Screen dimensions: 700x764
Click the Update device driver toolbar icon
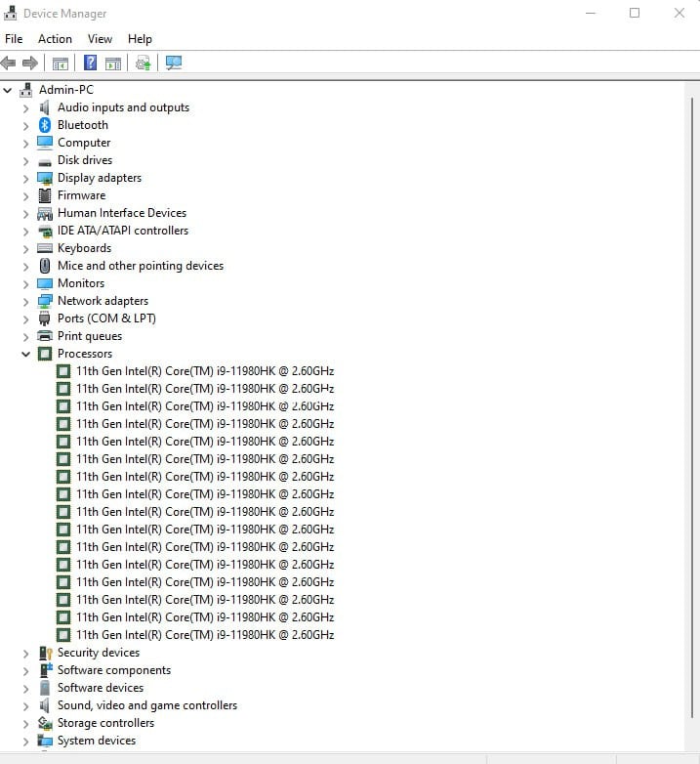(x=144, y=64)
